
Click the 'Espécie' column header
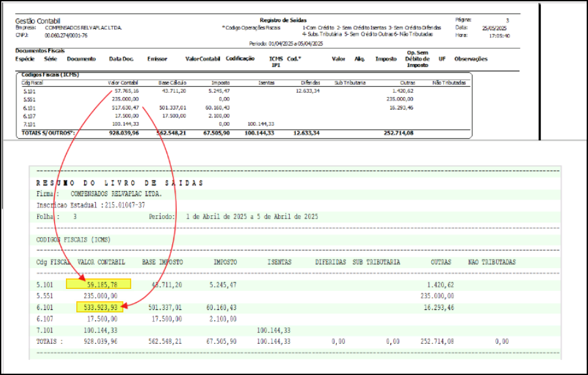(25, 59)
